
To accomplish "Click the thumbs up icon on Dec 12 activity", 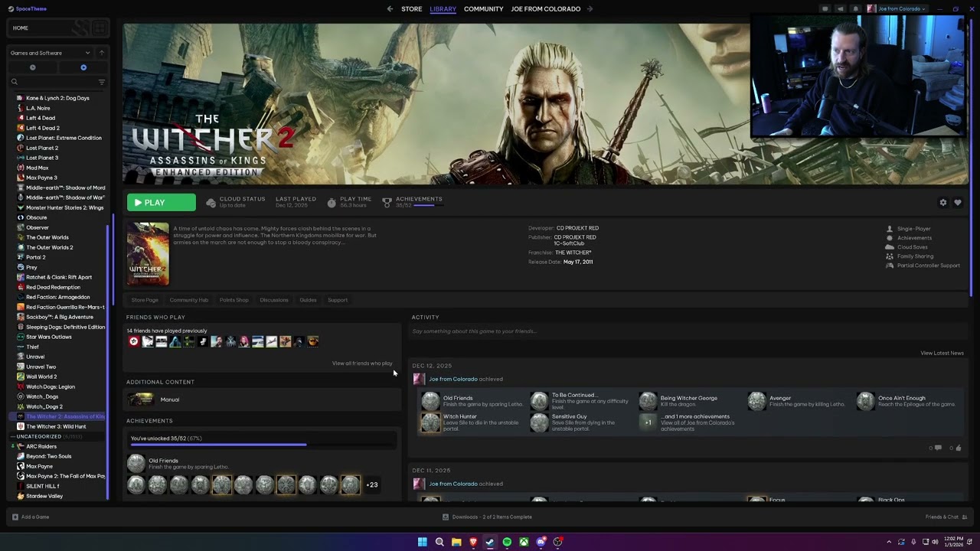I will tap(959, 448).
